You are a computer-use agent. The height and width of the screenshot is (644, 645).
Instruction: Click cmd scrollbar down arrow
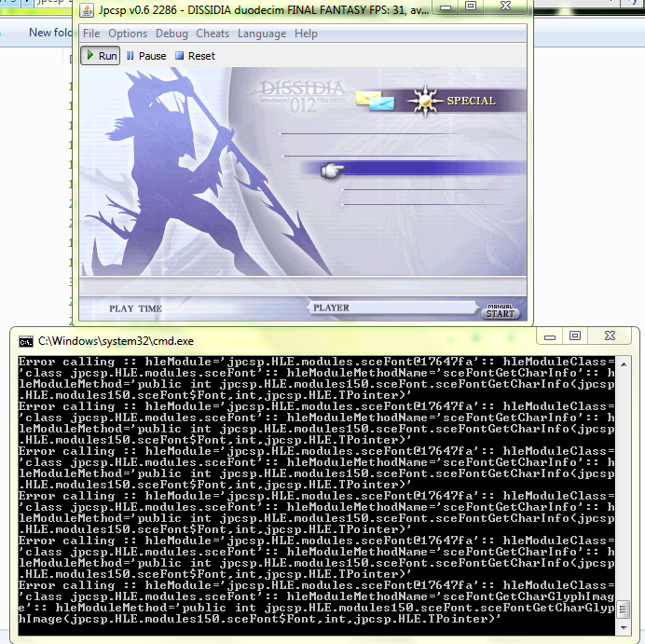coord(624,627)
